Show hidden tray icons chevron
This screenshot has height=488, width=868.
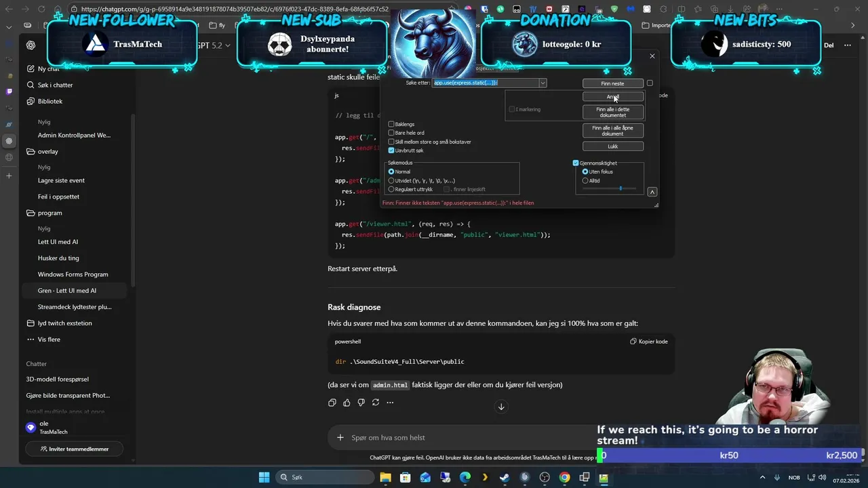click(762, 477)
